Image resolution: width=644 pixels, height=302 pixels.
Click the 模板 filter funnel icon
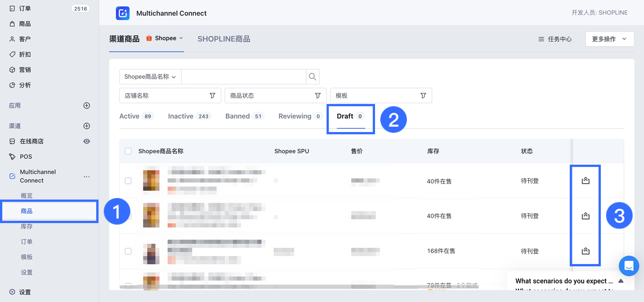423,96
